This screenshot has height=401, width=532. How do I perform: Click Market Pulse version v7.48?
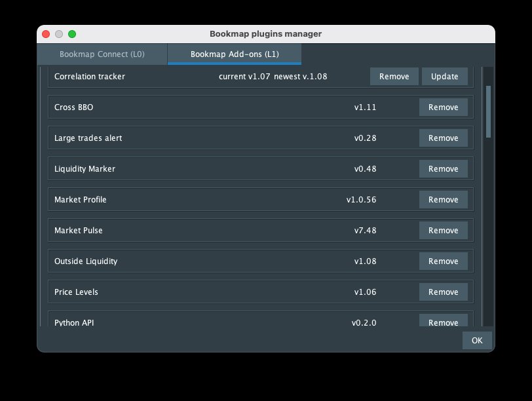[x=365, y=231]
